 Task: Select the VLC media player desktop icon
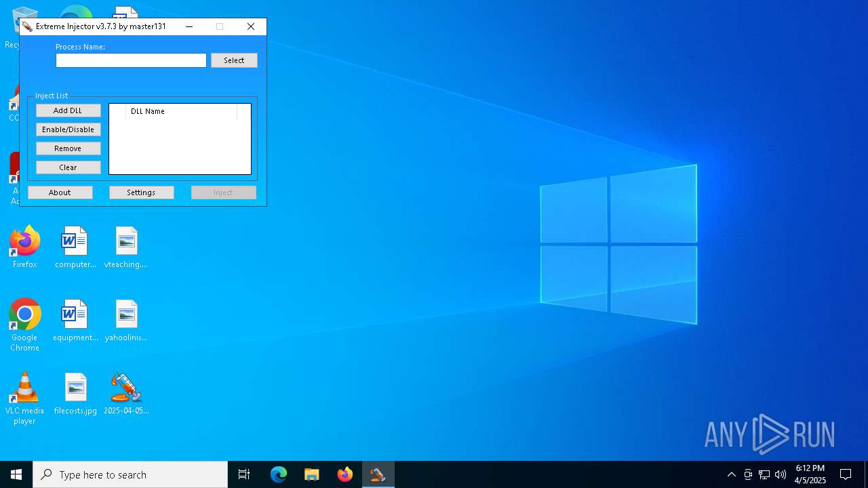click(24, 399)
